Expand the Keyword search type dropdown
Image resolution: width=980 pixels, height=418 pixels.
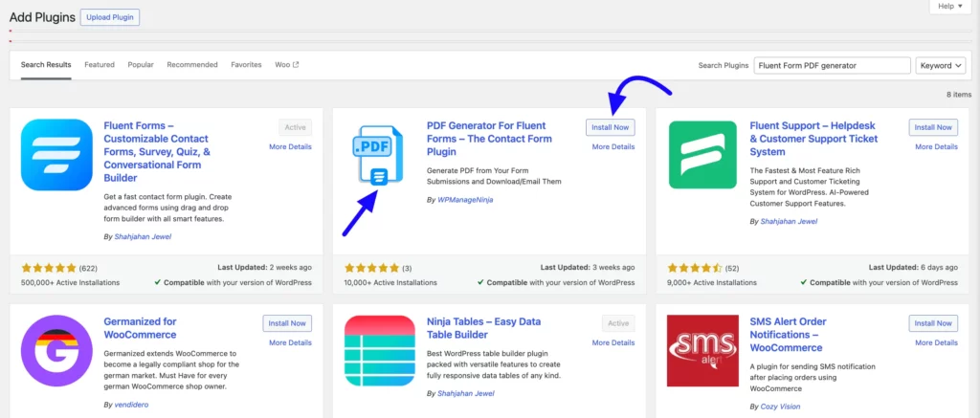[940, 65]
